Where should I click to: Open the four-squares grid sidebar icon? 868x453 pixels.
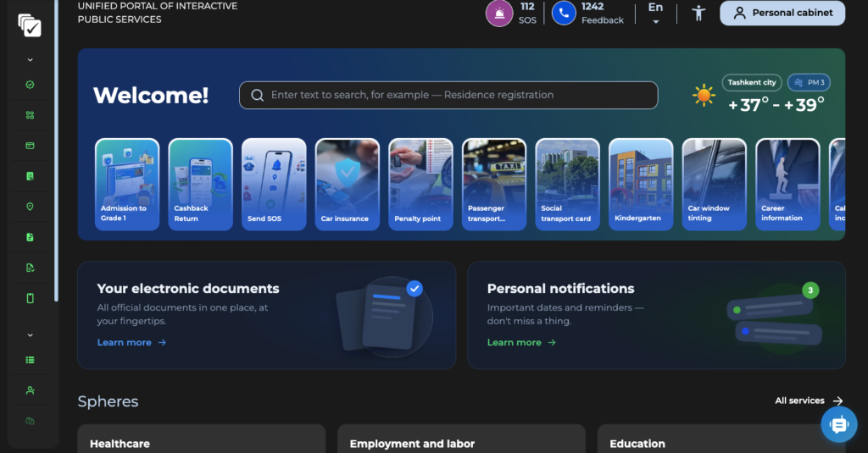coord(30,115)
